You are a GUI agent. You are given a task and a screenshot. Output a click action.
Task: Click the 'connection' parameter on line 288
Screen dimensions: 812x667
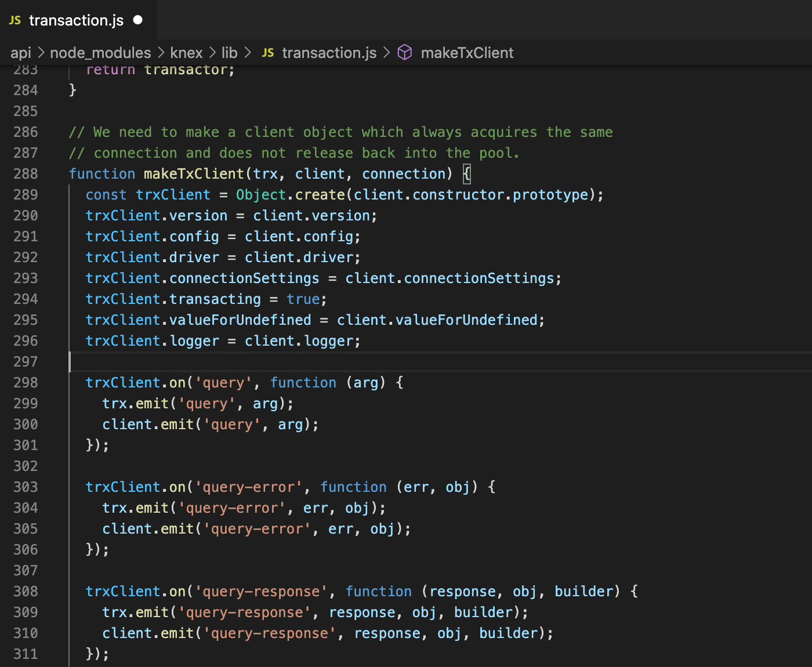(404, 174)
